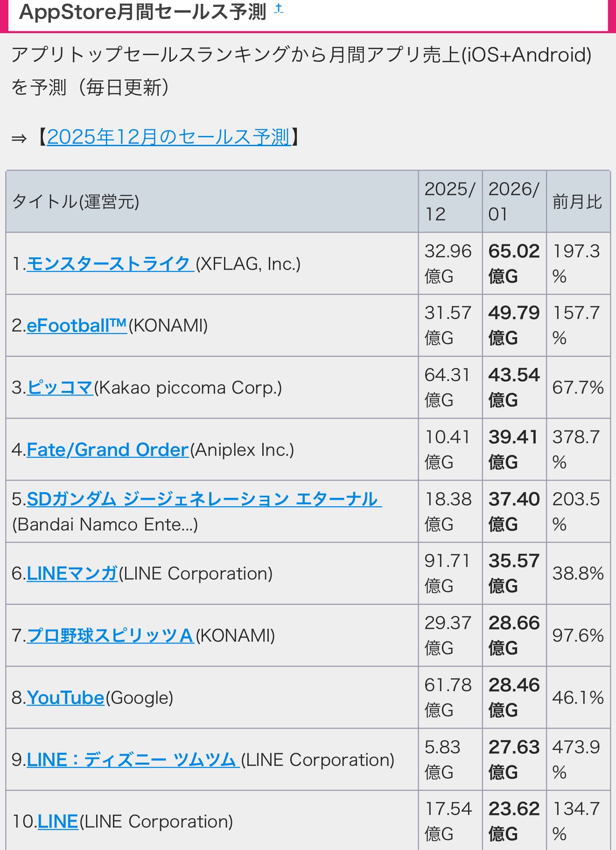Viewport: 616px width, 850px height.
Task: Click the タイトル(運営元) column header
Action: pyautogui.click(x=76, y=202)
